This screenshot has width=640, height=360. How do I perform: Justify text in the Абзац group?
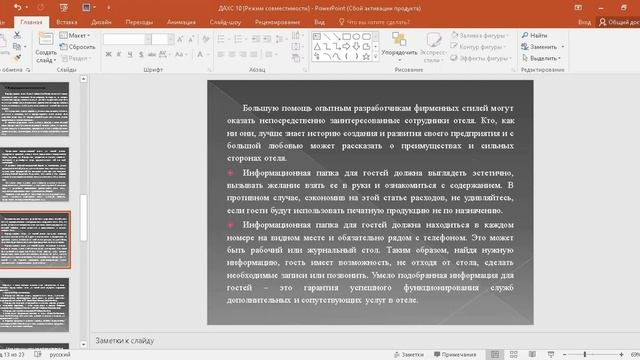coord(254,54)
